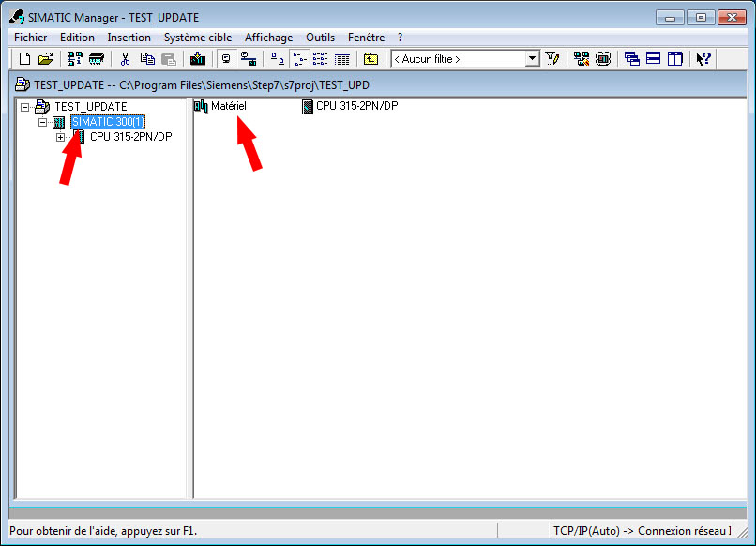Click the Simulation on/off toolbar icon
Screen dimensions: 756x546
(603, 59)
